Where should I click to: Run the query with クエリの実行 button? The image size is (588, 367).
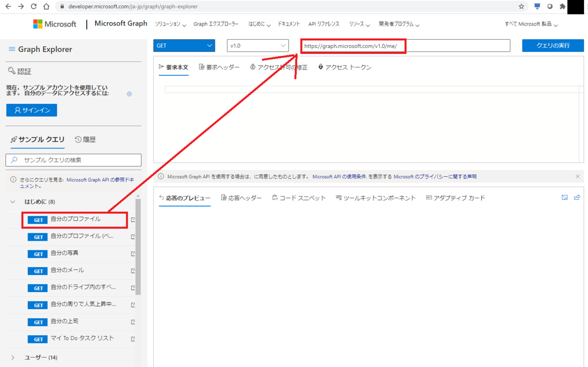pyautogui.click(x=553, y=45)
